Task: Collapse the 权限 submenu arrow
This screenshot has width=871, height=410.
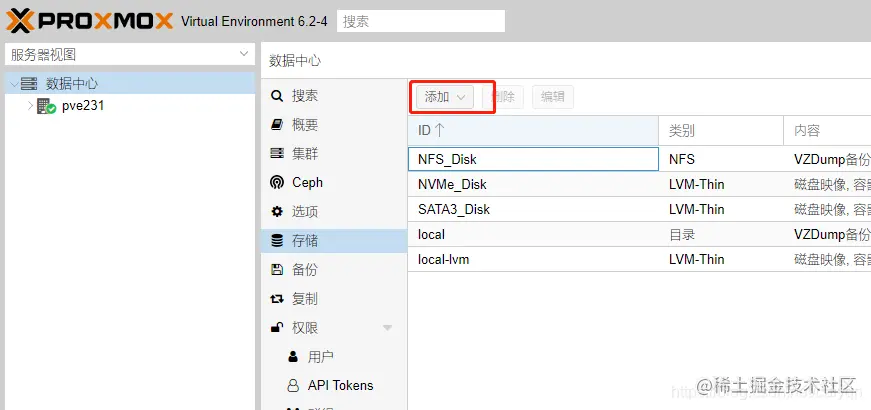Action: (x=388, y=328)
